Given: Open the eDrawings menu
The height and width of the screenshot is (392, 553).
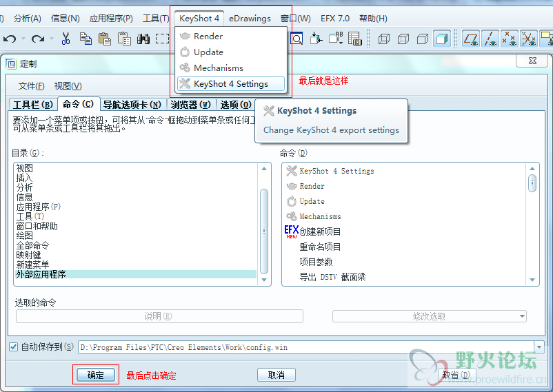Looking at the screenshot, I should (250, 19).
